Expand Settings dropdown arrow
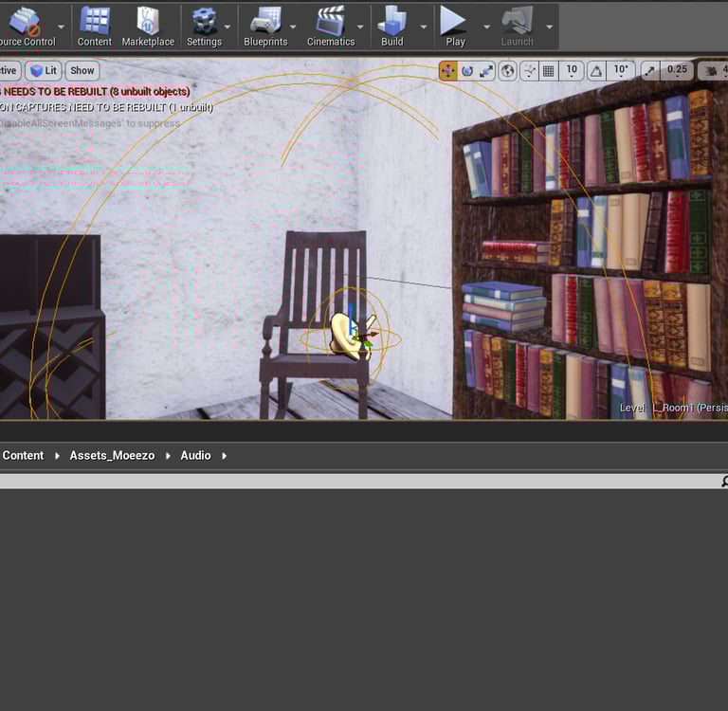The height and width of the screenshot is (711, 728). (x=227, y=27)
